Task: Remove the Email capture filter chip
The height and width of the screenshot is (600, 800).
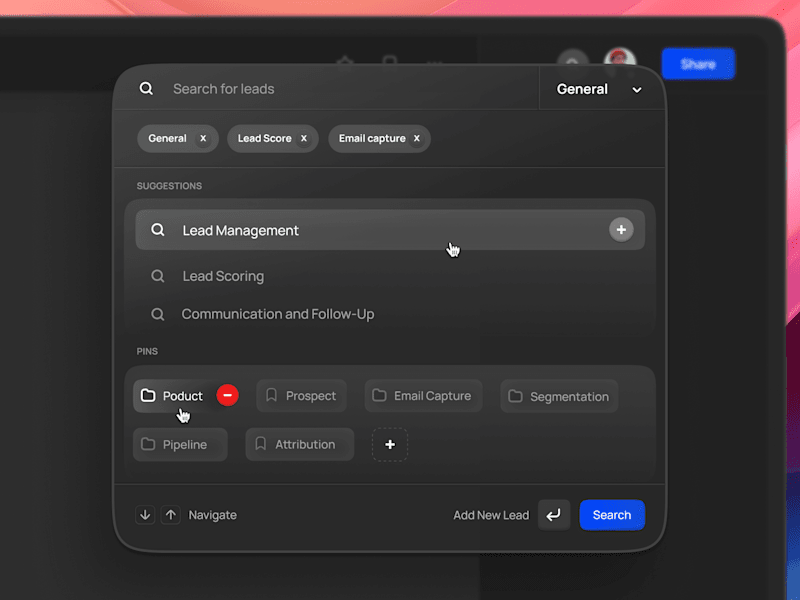Action: point(417,138)
